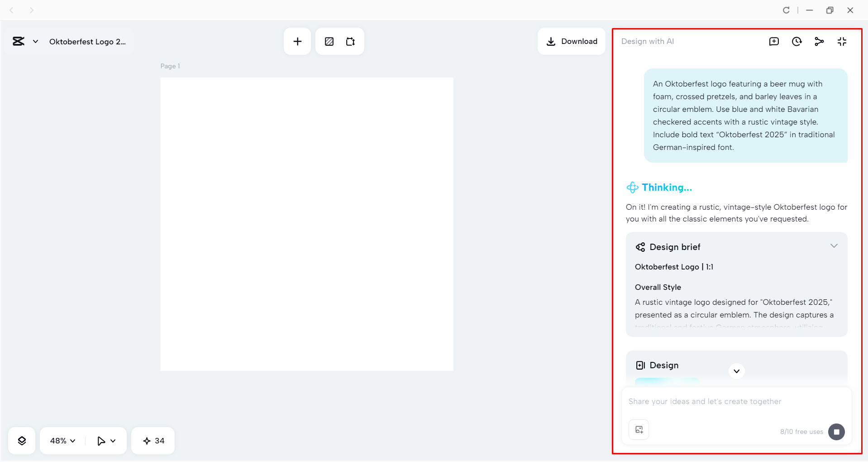Screen dimensions: 868x462
Task: Go forward with the right arrow
Action: click(31, 10)
